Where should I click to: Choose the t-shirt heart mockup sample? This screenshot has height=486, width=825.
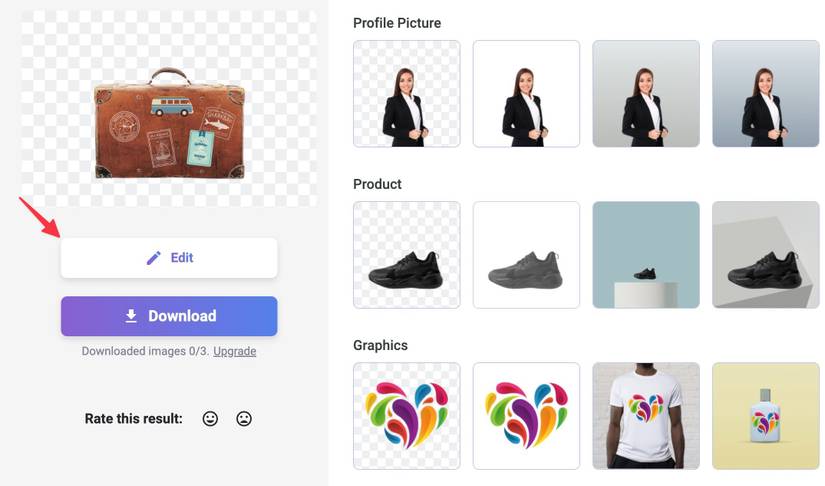[646, 416]
